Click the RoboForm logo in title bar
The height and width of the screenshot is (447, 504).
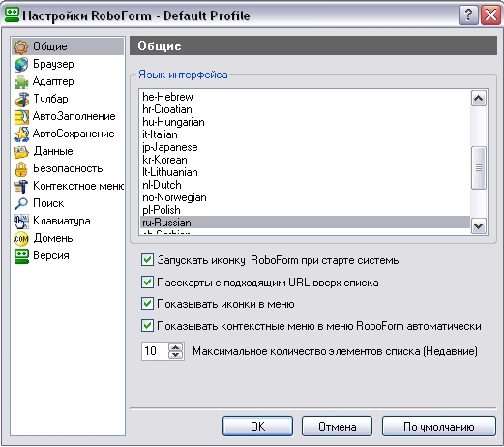[x=13, y=15]
